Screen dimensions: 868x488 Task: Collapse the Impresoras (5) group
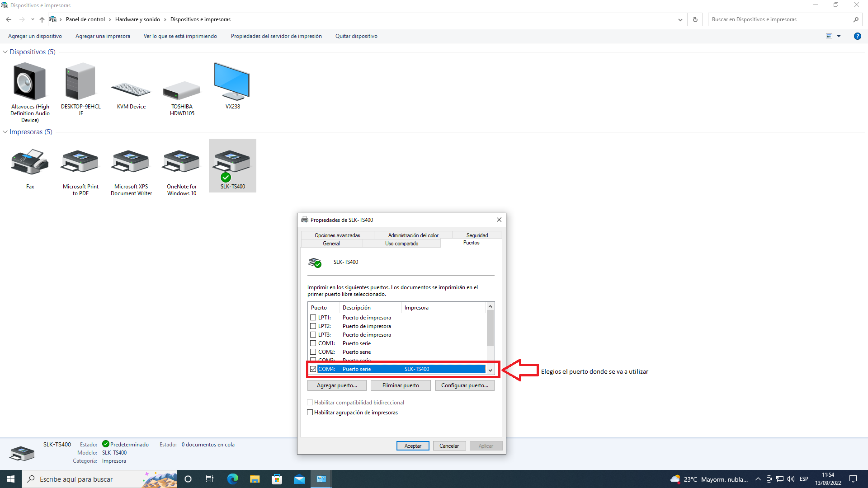point(5,132)
